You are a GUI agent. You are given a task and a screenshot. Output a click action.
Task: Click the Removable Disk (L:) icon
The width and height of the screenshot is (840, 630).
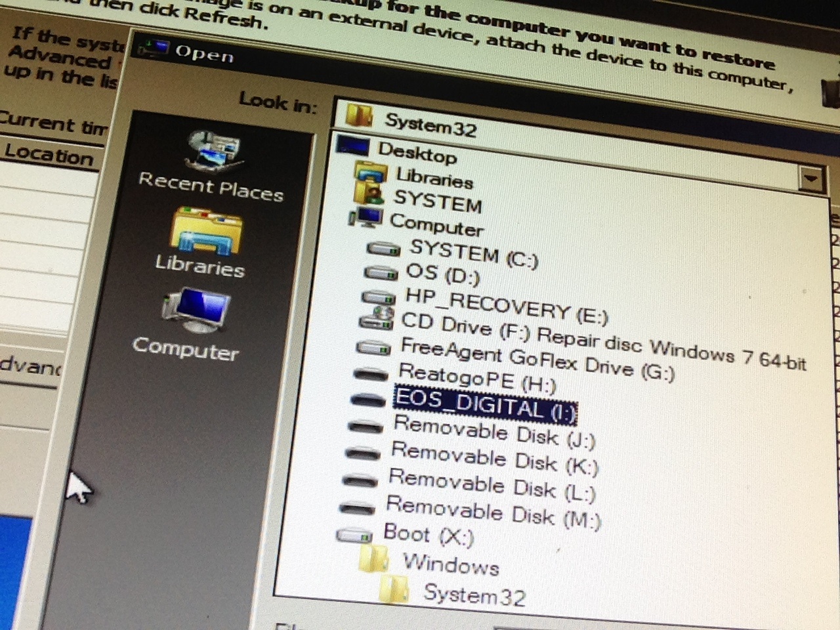pyautogui.click(x=360, y=480)
